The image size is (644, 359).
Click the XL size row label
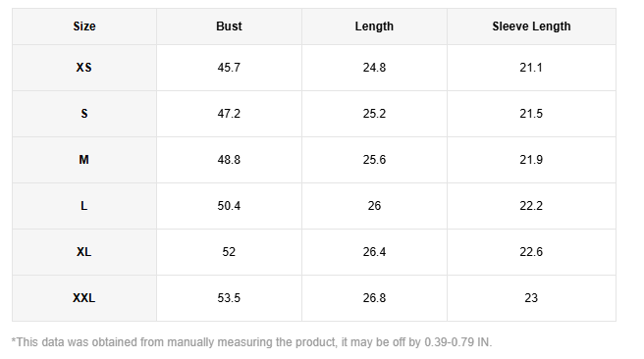84,252
